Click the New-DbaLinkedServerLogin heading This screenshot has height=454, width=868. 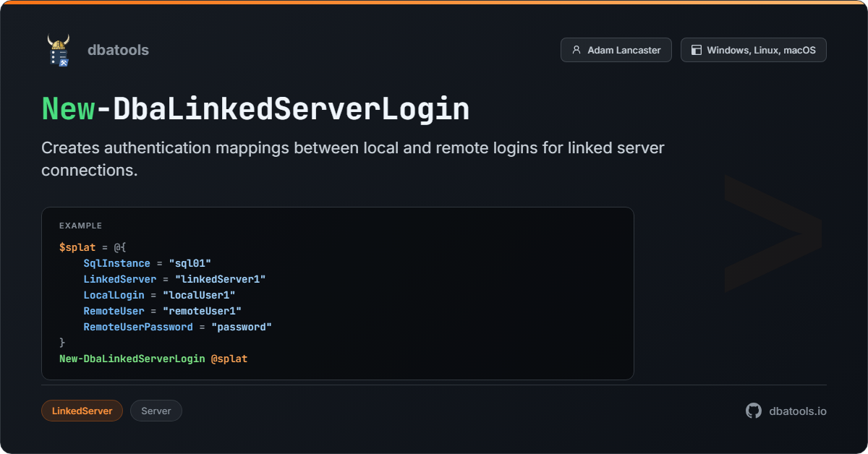click(x=255, y=108)
